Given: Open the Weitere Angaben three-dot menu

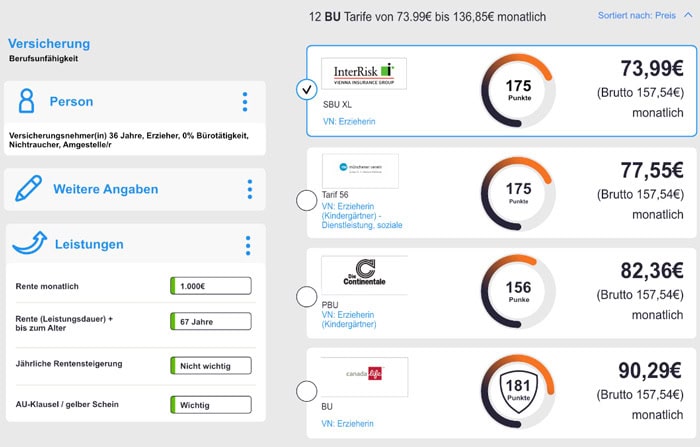Looking at the screenshot, I should point(250,189).
